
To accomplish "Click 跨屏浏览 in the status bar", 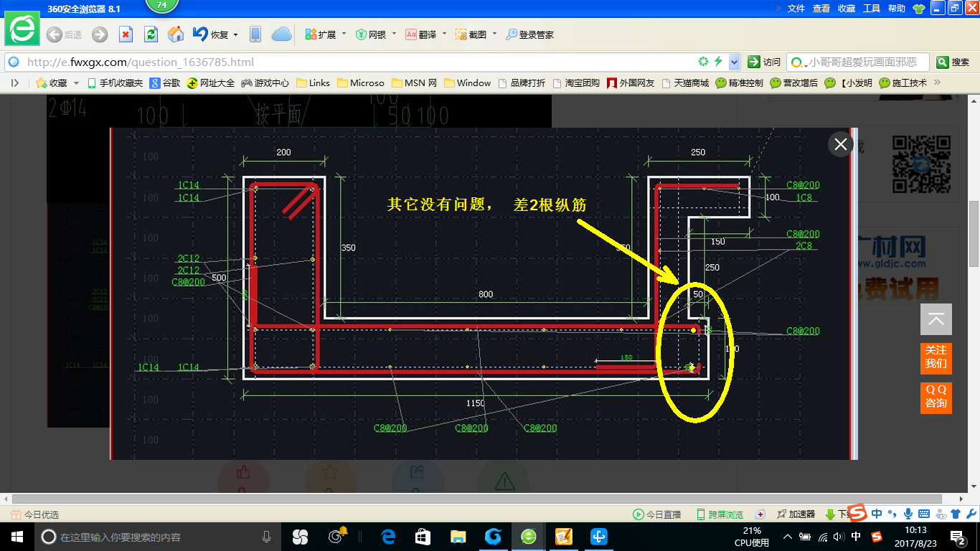I will point(720,514).
